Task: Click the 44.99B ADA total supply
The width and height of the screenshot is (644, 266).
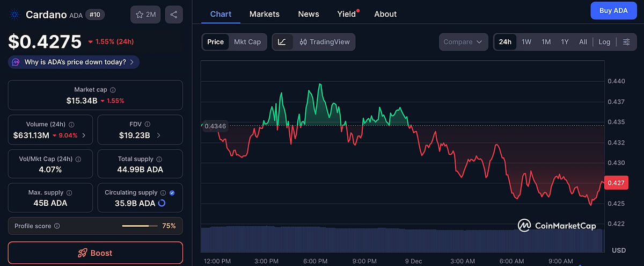Action: (140, 169)
